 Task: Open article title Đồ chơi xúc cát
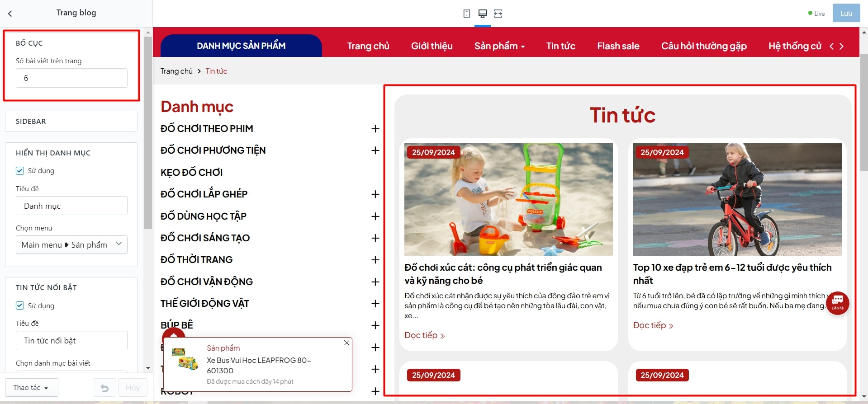point(503,274)
